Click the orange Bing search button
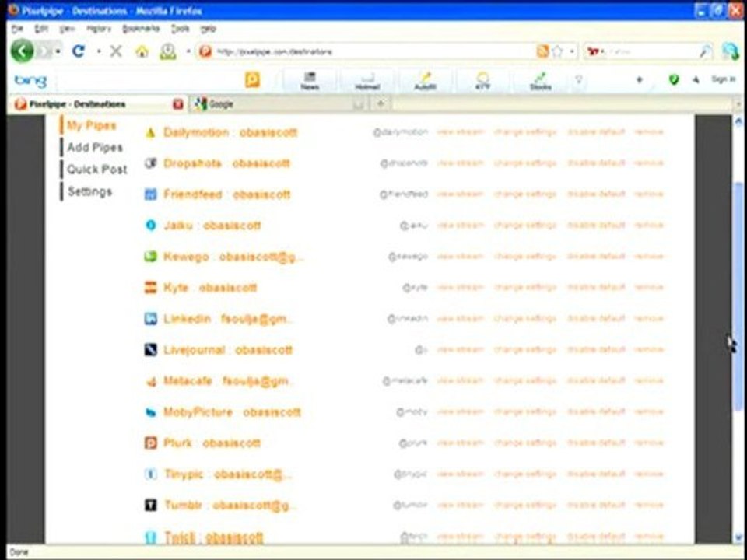 pyautogui.click(x=252, y=80)
